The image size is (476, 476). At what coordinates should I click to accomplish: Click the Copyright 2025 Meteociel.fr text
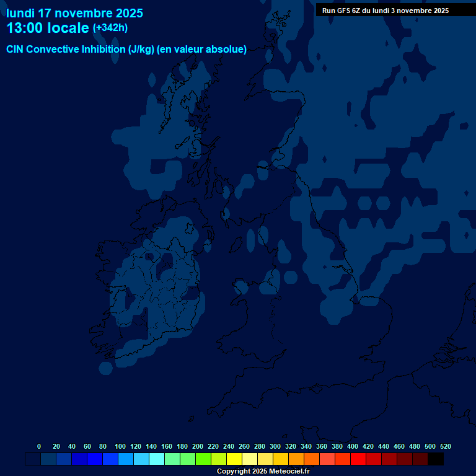pos(263,472)
